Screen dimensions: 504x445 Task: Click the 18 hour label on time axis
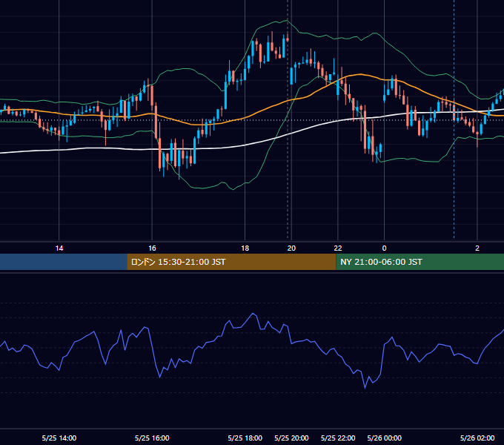tap(245, 248)
